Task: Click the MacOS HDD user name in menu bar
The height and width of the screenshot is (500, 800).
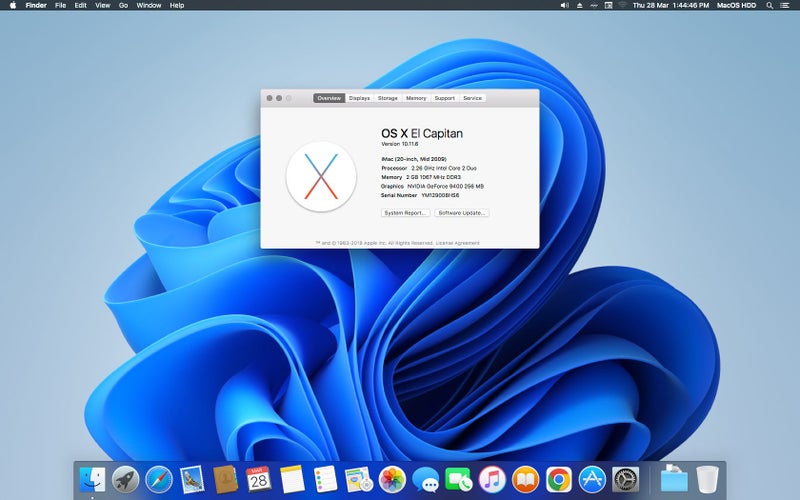Action: (736, 5)
